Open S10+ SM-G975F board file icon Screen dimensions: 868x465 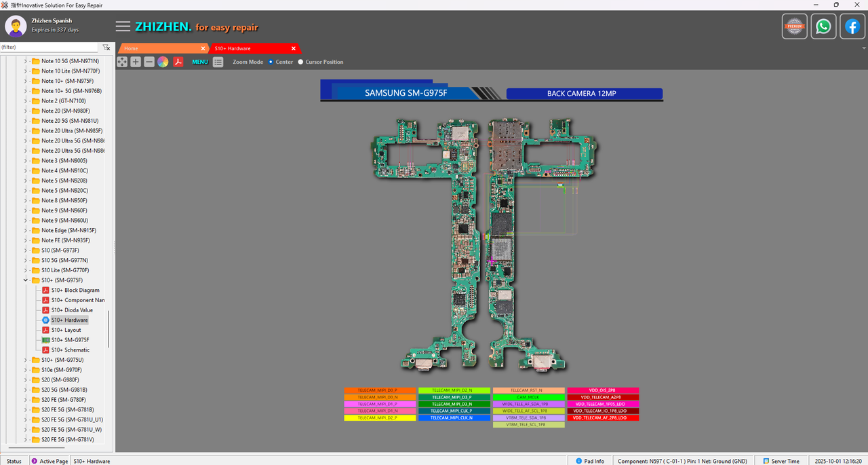45,340
